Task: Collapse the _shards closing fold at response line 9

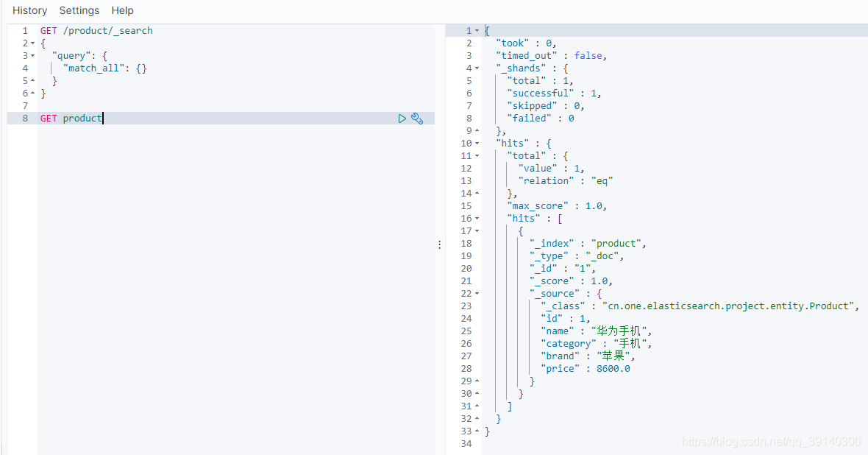Action: point(477,131)
